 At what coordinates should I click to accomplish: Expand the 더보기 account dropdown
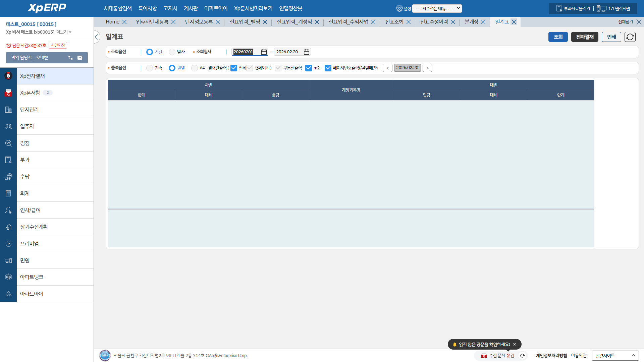[64, 32]
